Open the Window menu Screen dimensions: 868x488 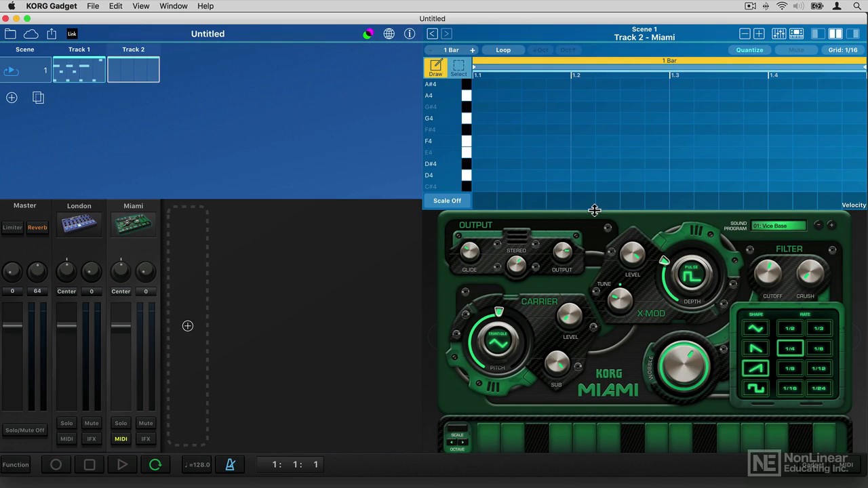[x=174, y=6]
